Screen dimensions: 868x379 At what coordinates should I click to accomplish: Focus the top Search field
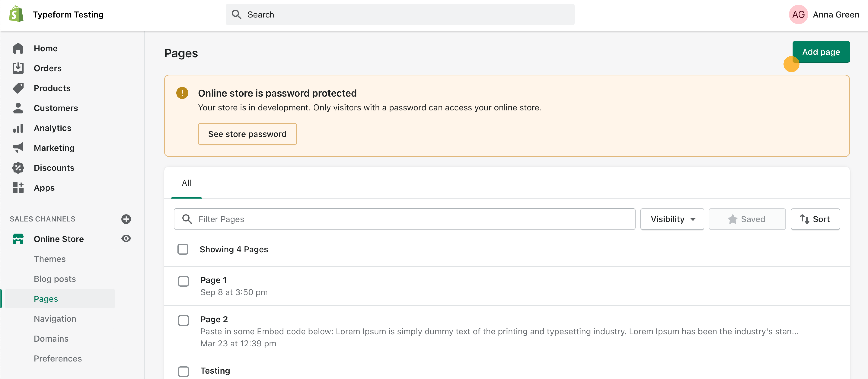[x=400, y=14]
